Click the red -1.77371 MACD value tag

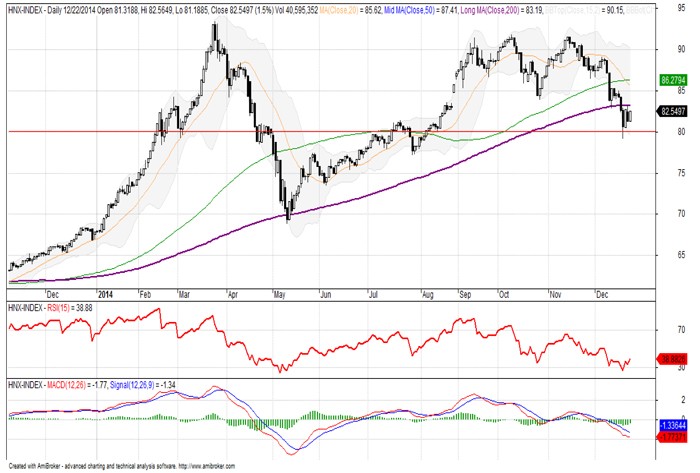coord(672,437)
